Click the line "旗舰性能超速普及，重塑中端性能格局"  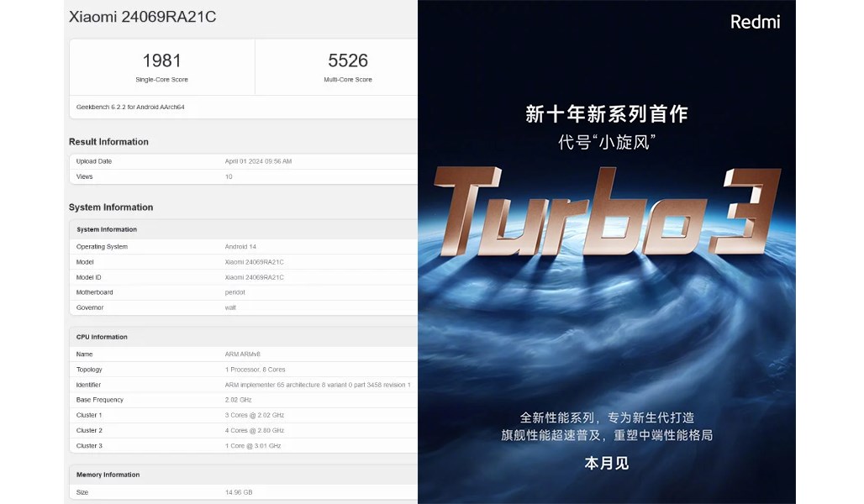click(607, 435)
